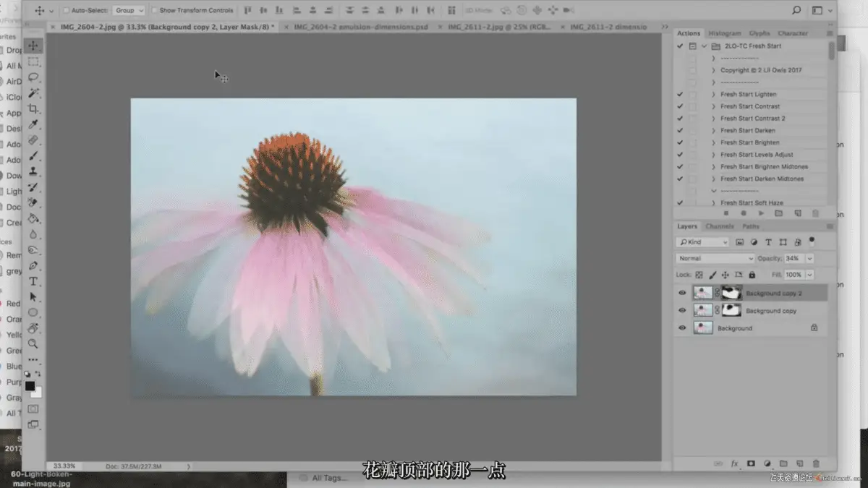Image resolution: width=868 pixels, height=488 pixels.
Task: Select the Horizontal Type tool
Action: tap(33, 281)
